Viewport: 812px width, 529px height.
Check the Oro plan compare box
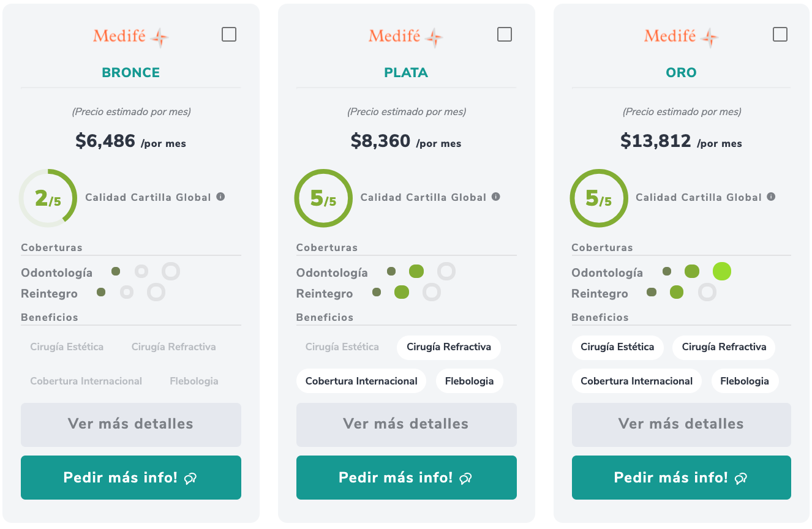780,34
